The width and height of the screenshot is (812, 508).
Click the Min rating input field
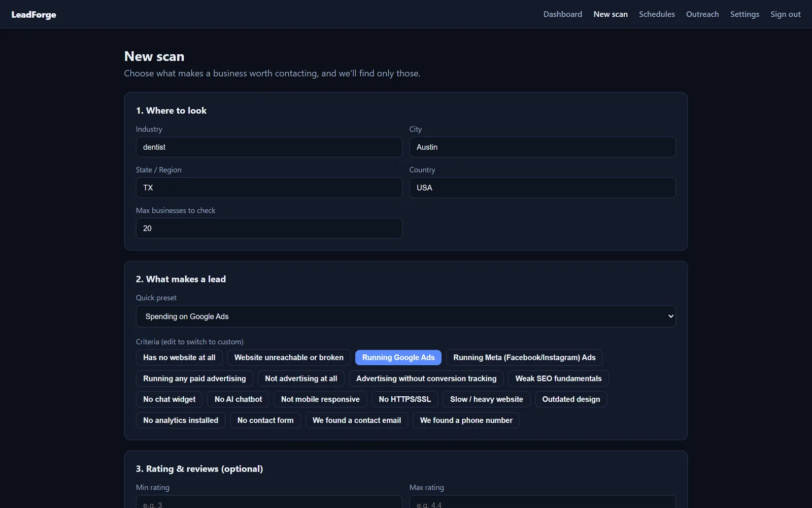[x=269, y=502]
